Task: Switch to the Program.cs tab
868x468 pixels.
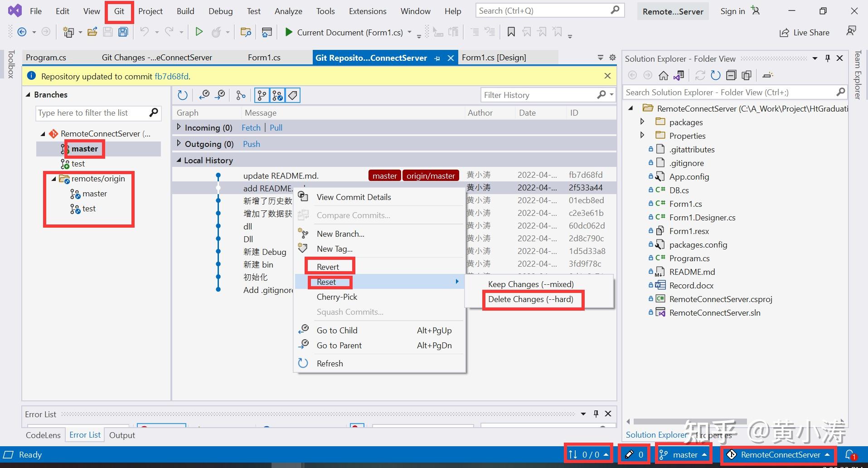Action: [46, 58]
